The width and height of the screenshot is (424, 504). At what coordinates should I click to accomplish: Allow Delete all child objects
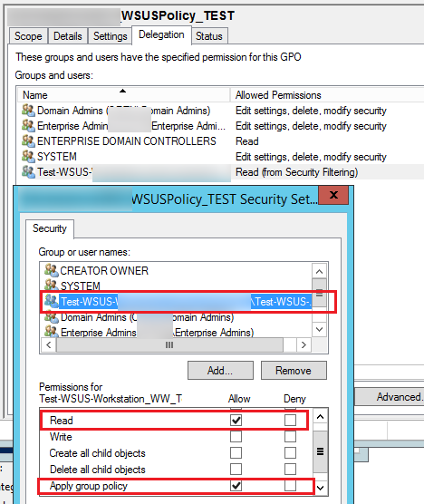tap(236, 470)
